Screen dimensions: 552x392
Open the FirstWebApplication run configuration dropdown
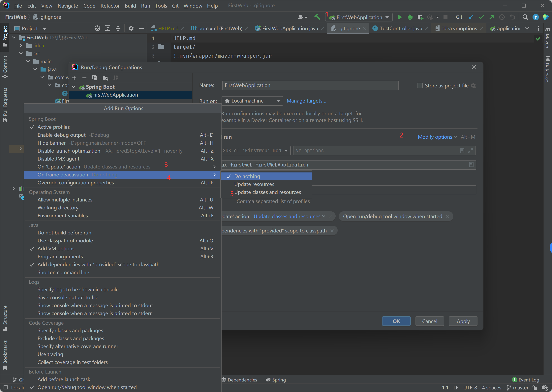point(359,17)
